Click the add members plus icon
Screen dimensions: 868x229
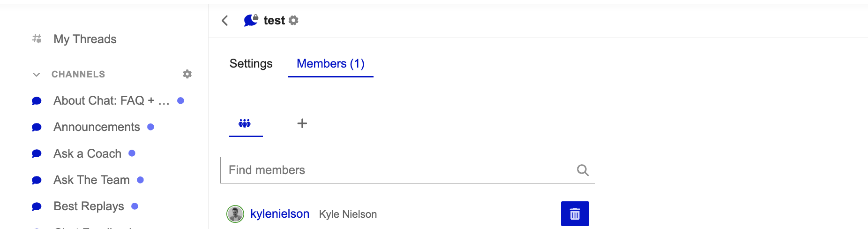[x=302, y=123]
